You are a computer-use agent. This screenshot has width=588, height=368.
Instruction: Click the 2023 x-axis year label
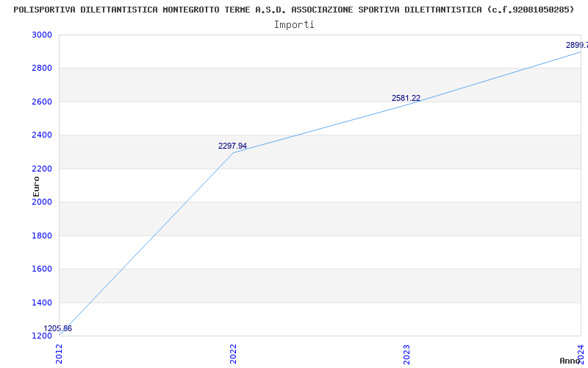[407, 354]
